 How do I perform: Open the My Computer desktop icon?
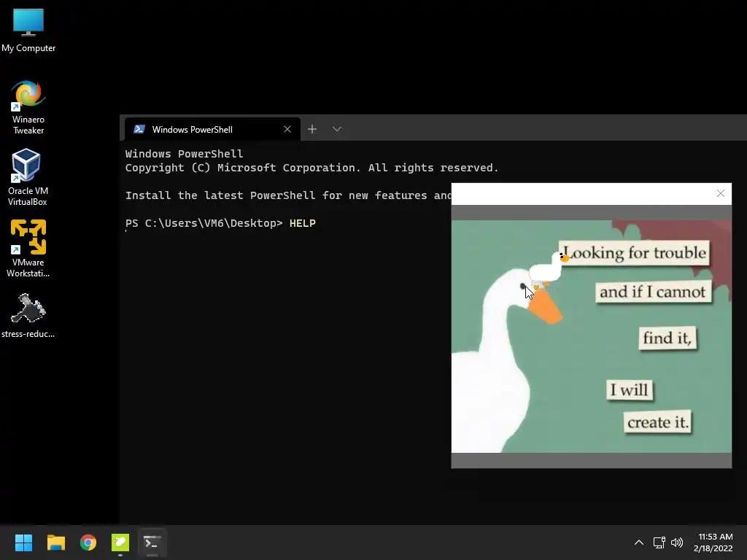point(28,29)
